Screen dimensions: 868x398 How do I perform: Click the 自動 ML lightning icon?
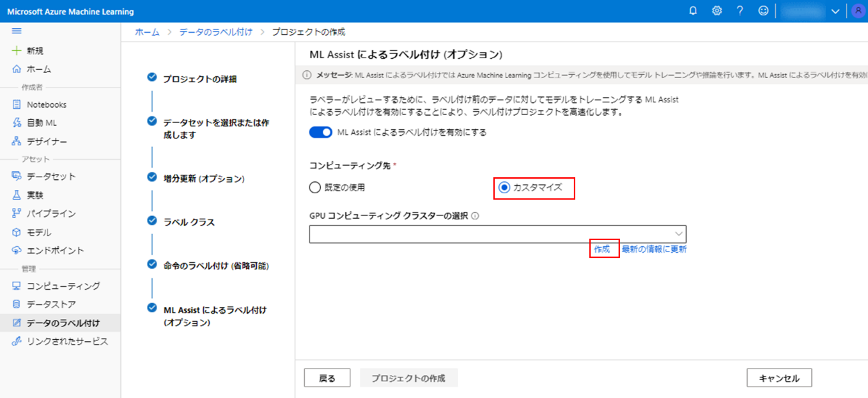pos(17,123)
